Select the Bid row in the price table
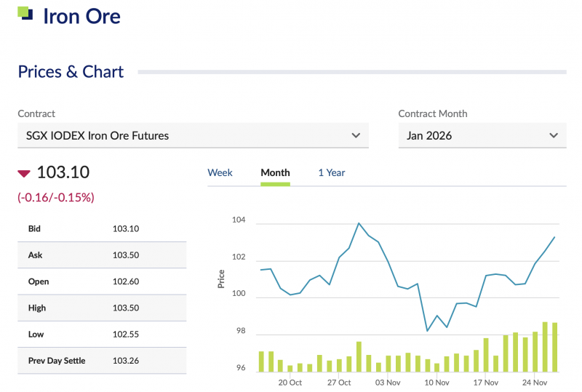582x392 pixels. coord(102,229)
